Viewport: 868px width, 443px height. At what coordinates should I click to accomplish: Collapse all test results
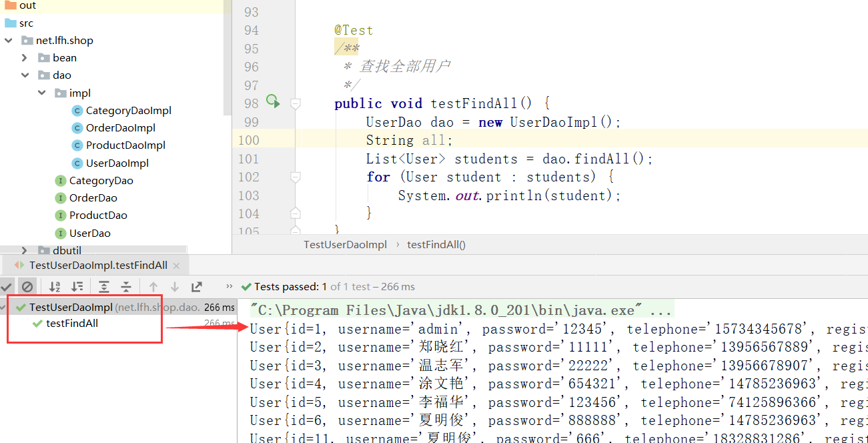coord(126,287)
